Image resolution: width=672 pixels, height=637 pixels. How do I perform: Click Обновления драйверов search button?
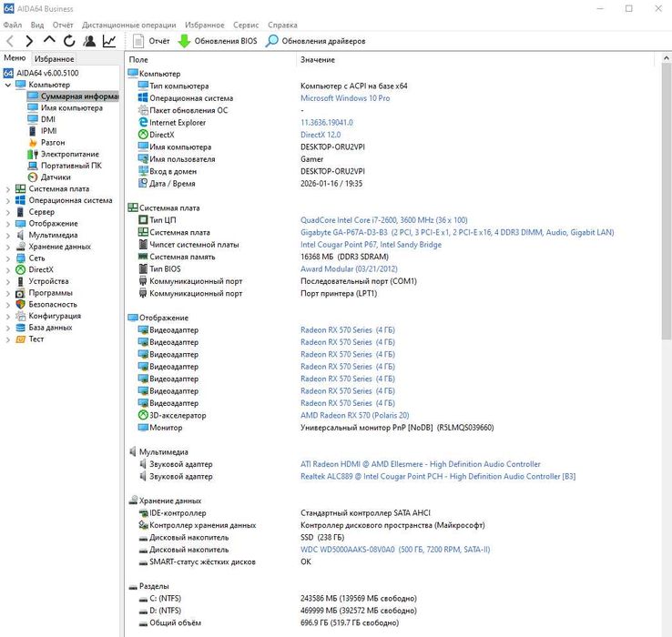[316, 41]
